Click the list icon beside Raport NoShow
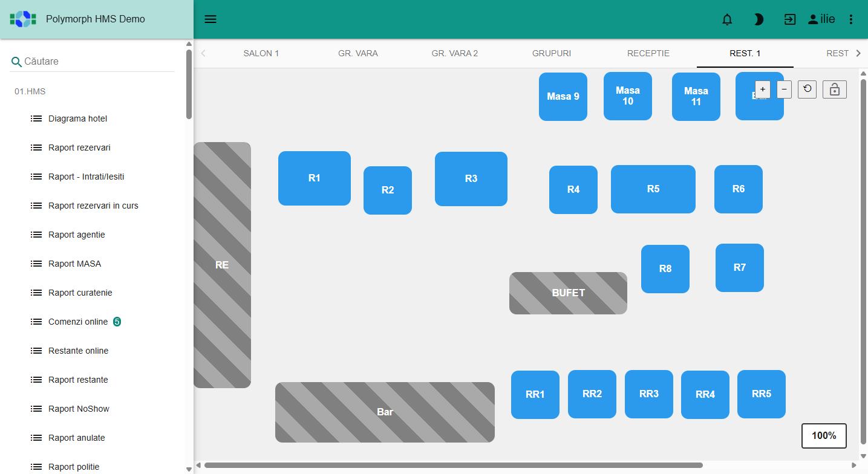The width and height of the screenshot is (868, 474). pos(36,409)
